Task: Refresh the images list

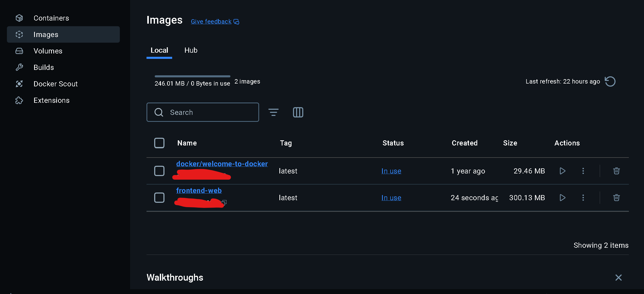Action: pos(610,81)
